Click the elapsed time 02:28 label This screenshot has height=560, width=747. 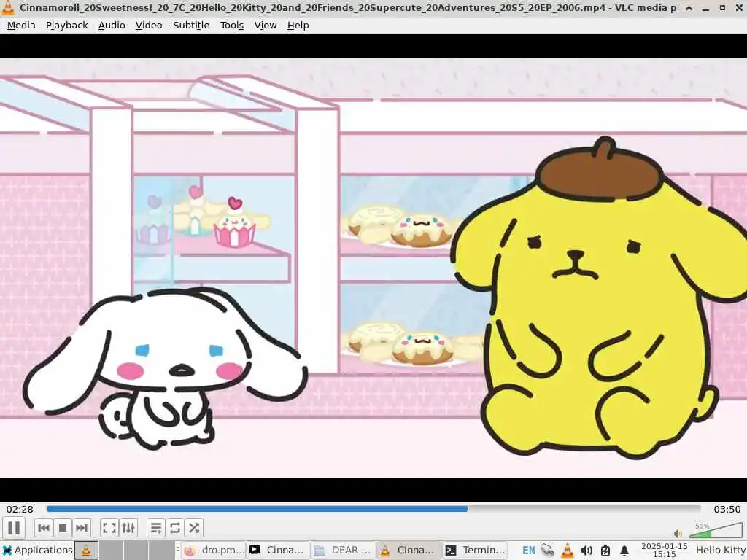click(x=20, y=509)
